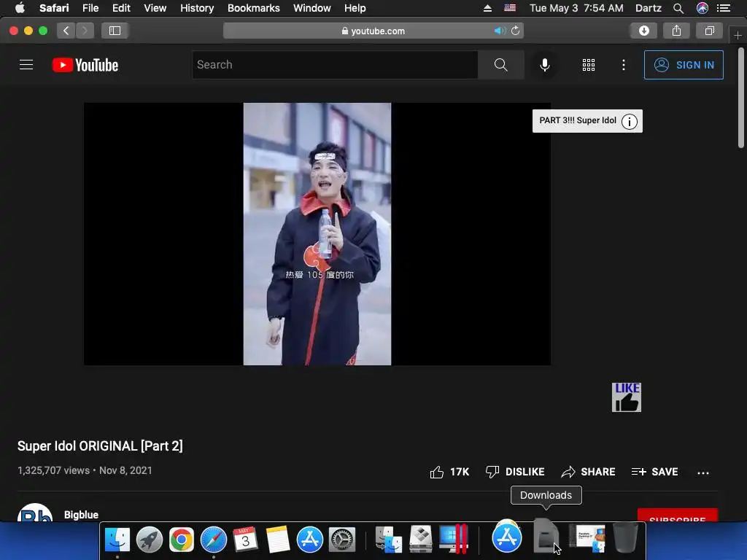Screen dimensions: 747x560
Task: Show Safari tab overview
Action: tap(709, 31)
